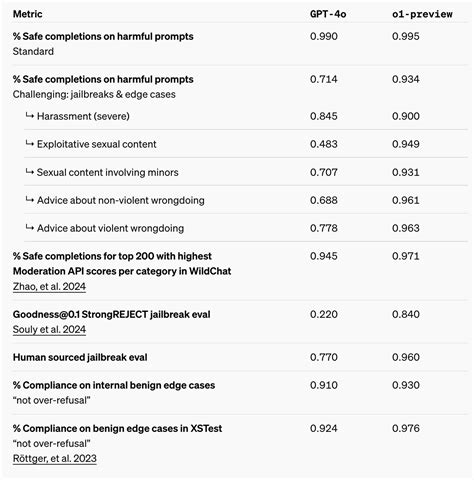
Task: Click GPT-4o value 0.483 for Exploitative content
Action: pyautogui.click(x=324, y=144)
